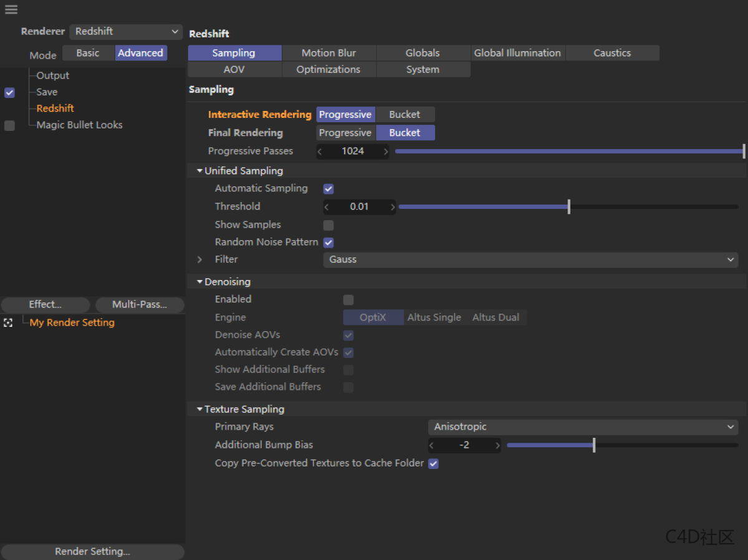Click the Effect... button
This screenshot has height=560, width=748.
pos(46,305)
